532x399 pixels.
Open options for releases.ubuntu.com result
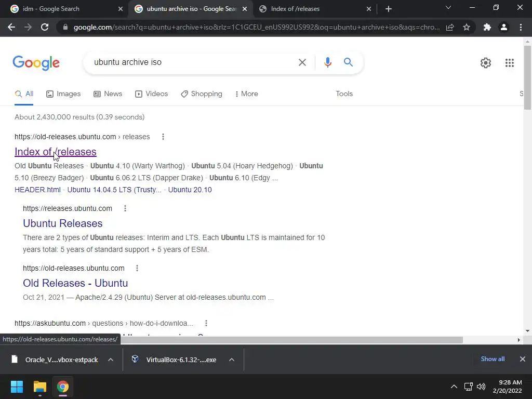pyautogui.click(x=125, y=208)
